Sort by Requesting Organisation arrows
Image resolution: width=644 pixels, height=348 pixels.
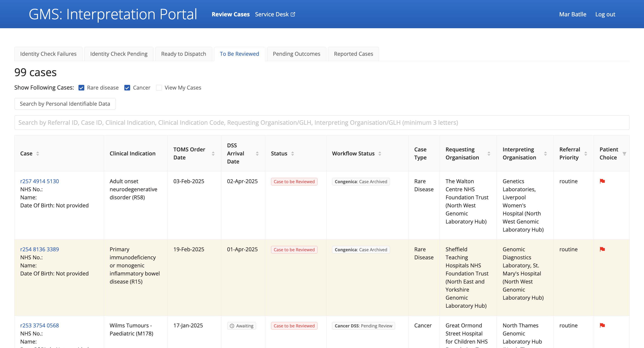pos(489,153)
